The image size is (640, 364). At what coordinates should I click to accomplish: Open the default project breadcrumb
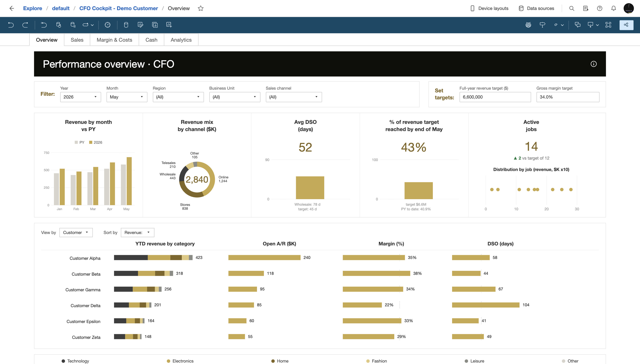click(61, 8)
